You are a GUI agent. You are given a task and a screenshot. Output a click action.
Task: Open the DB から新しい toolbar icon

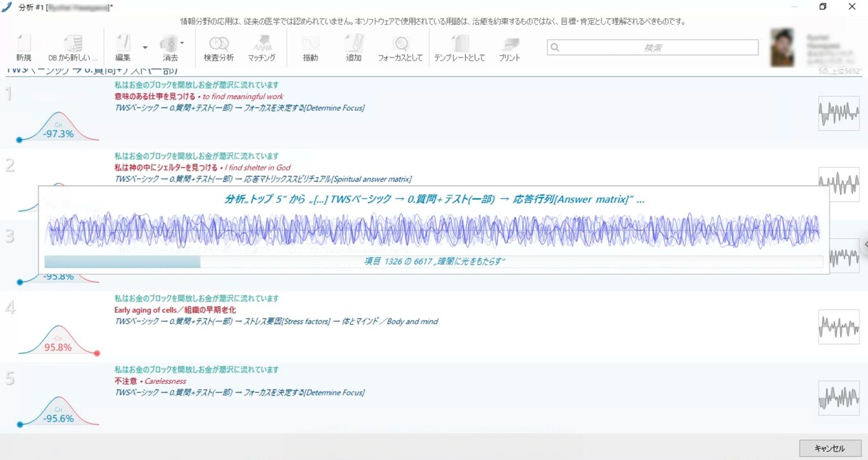point(73,48)
